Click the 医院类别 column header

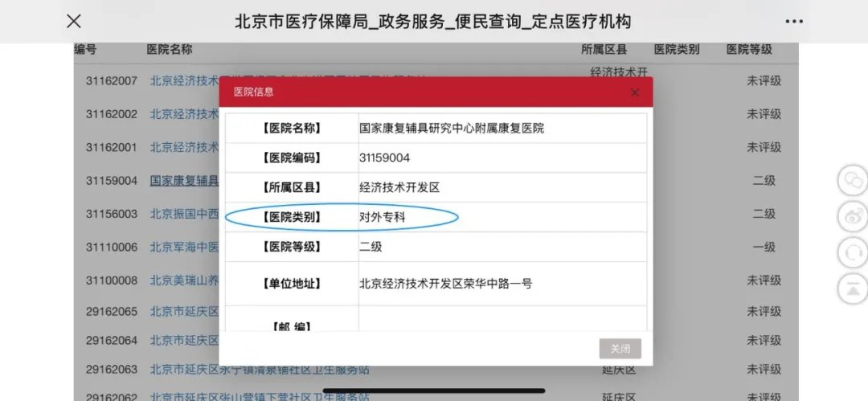(x=677, y=50)
